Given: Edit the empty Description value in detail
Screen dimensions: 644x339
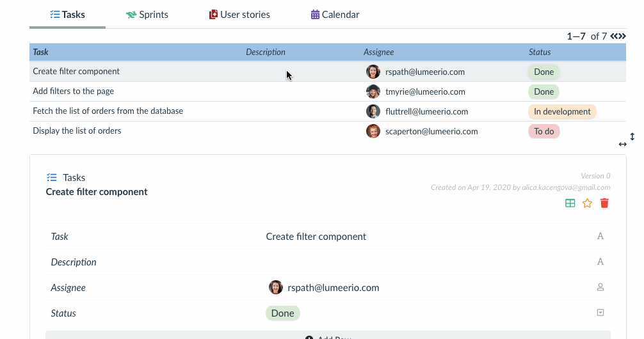Looking at the screenshot, I should pos(427,262).
